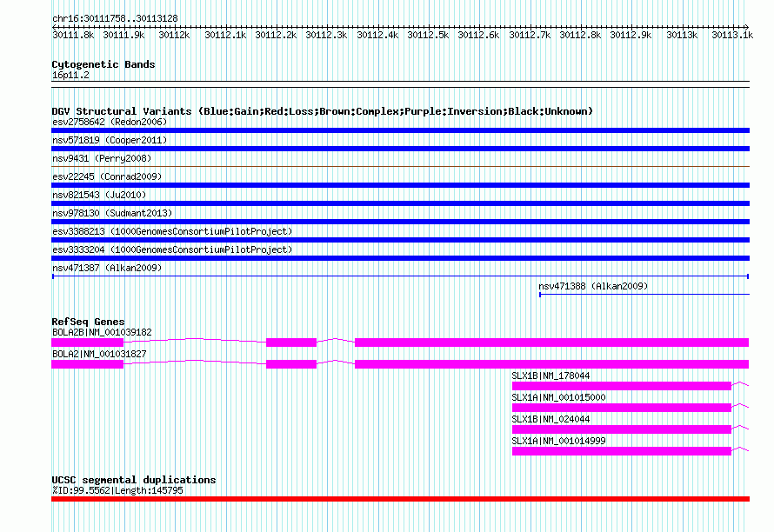Click the 30112.5k ruler tick label
The width and height of the screenshot is (774, 532).
click(x=428, y=35)
